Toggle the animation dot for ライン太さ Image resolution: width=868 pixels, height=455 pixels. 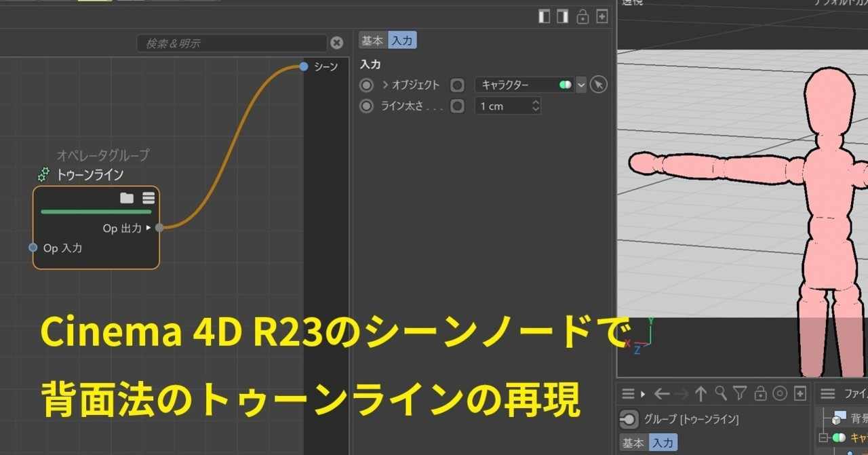367,106
